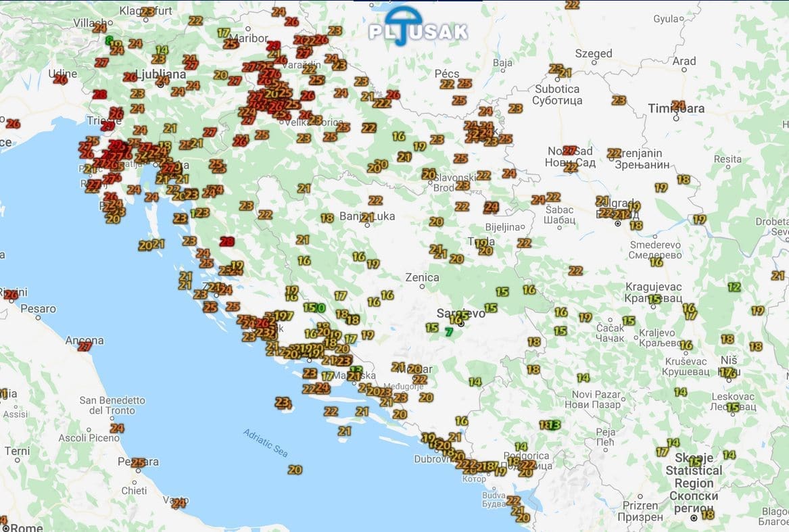Viewport: 789px width, 532px height.
Task: Select the green 7 marker near Sarajevo
Action: [x=449, y=331]
